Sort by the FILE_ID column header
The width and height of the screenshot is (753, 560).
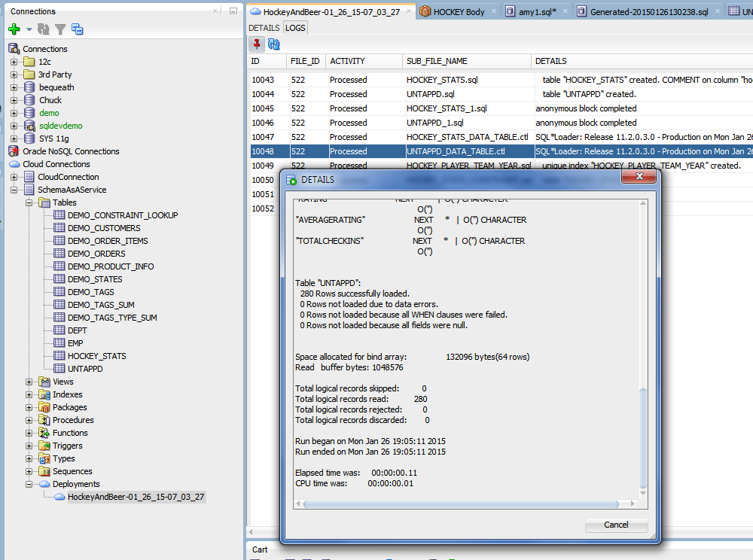[305, 61]
